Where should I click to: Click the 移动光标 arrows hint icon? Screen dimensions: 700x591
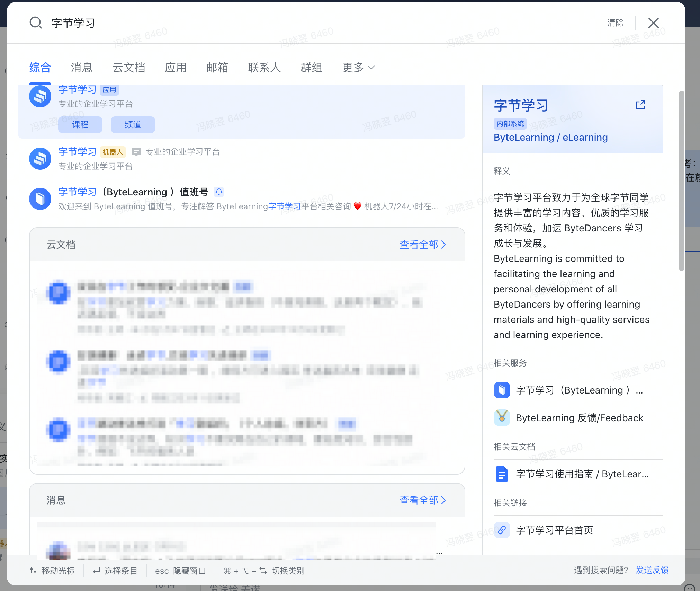click(x=33, y=570)
